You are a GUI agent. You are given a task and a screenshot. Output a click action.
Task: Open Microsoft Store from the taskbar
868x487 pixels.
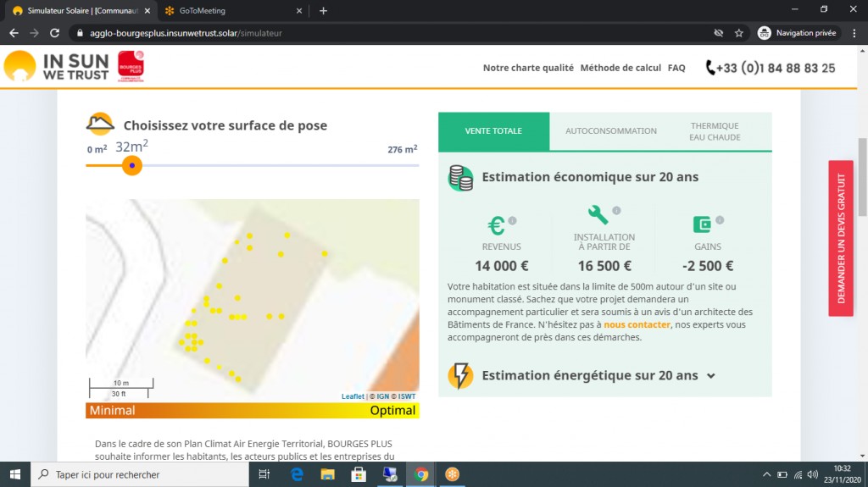click(x=359, y=474)
